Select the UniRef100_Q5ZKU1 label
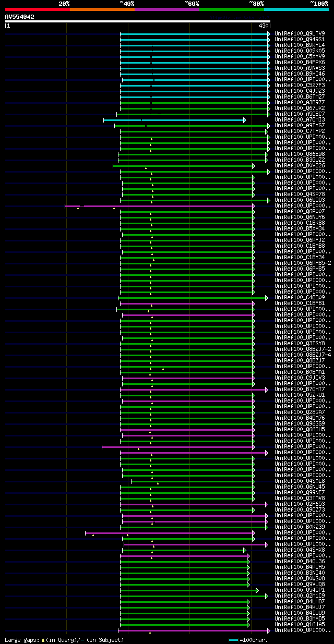This screenshot has width=334, height=644. pyautogui.click(x=300, y=395)
